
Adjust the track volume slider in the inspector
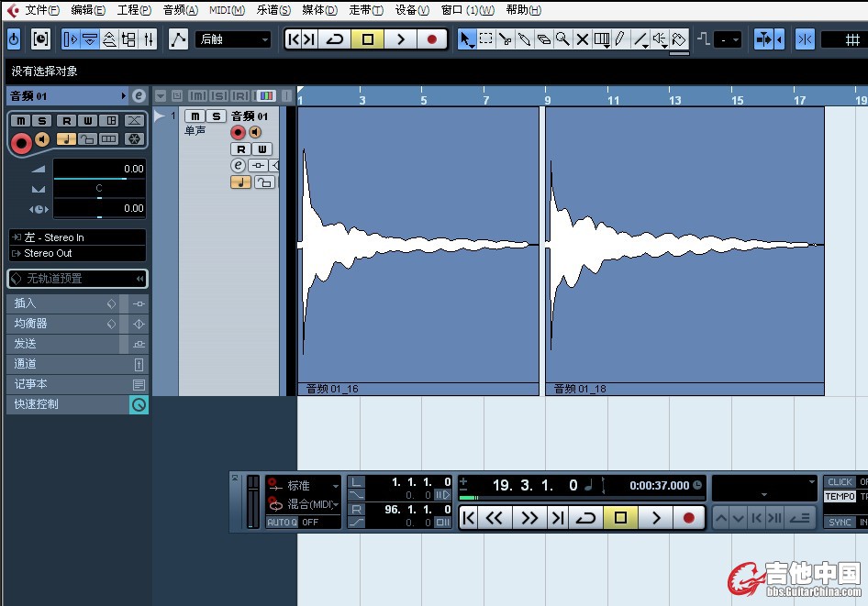click(x=99, y=169)
